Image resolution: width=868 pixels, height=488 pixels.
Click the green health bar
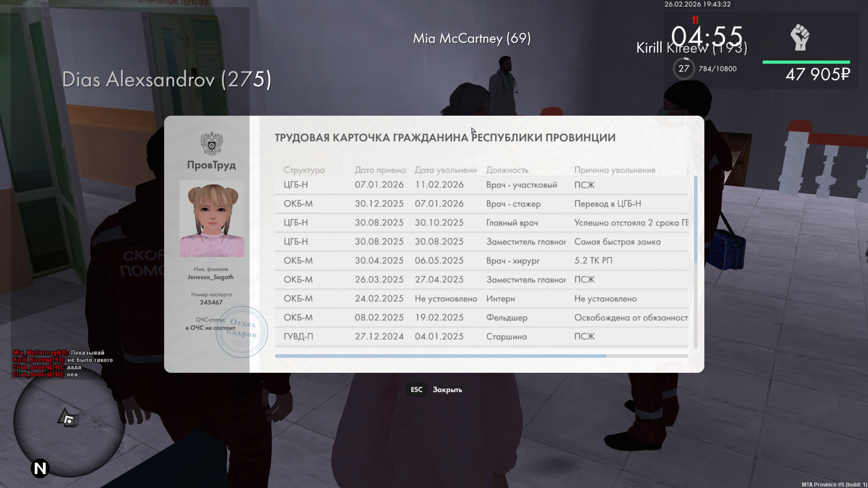[x=806, y=62]
